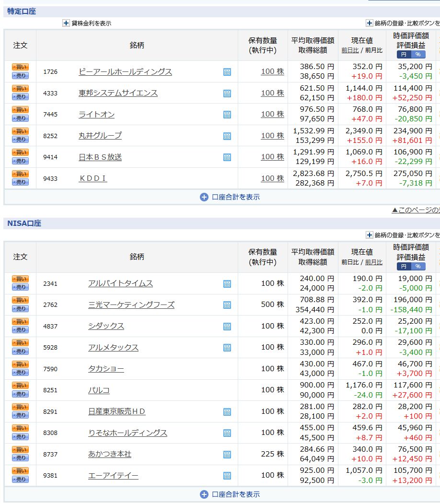This screenshot has height=504, width=440.
Task: Open KDDI stock link
Action: pos(93,178)
